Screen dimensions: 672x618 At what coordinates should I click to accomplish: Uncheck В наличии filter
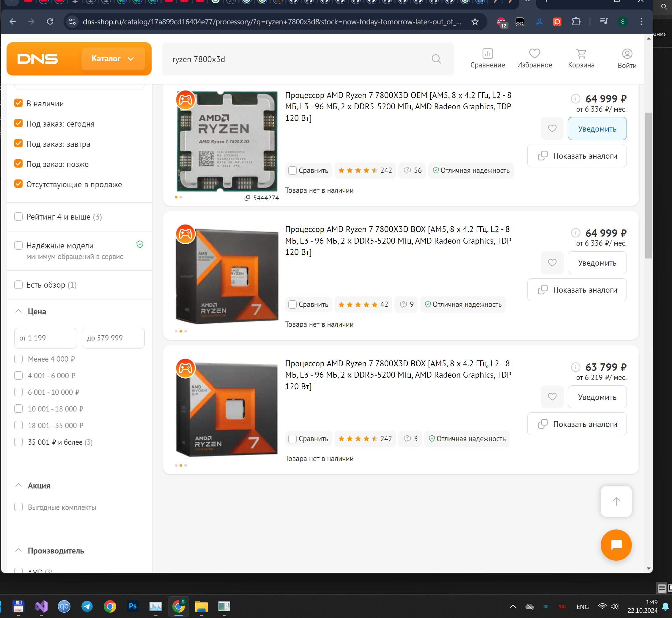(18, 103)
